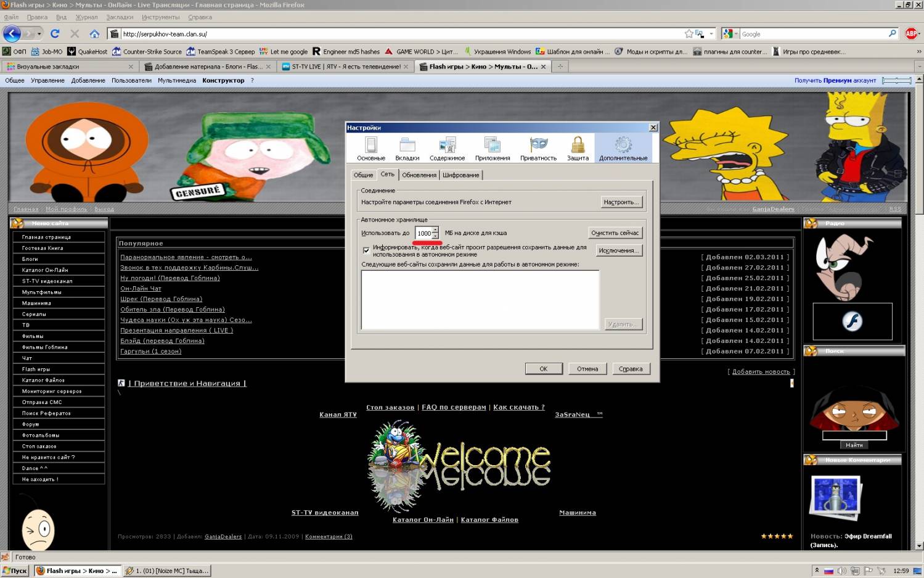Image resolution: width=924 pixels, height=578 pixels.
Task: Click the Пуск start button
Action: tap(15, 571)
